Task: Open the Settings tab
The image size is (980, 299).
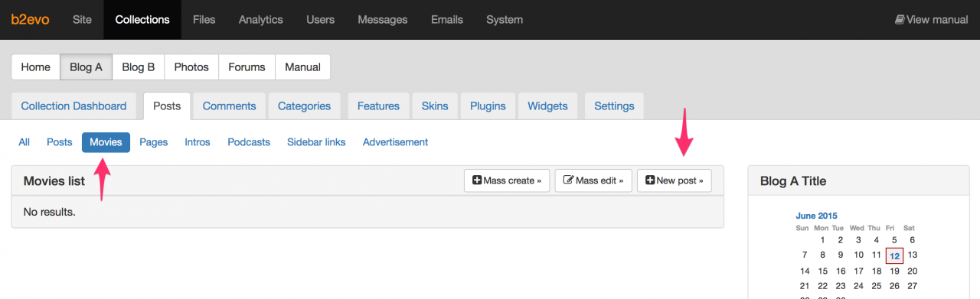Action: click(614, 106)
